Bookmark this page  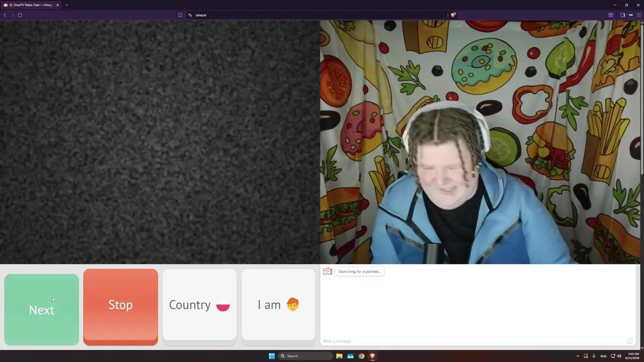(x=180, y=15)
